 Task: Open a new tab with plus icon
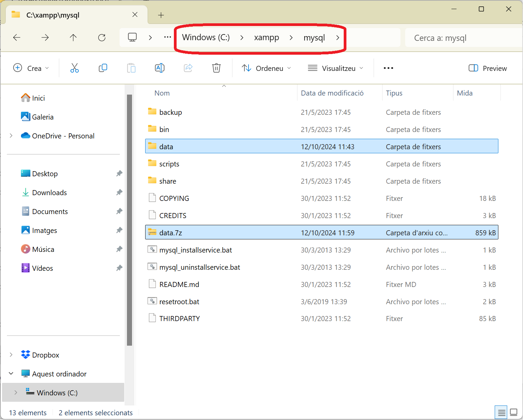(x=161, y=15)
